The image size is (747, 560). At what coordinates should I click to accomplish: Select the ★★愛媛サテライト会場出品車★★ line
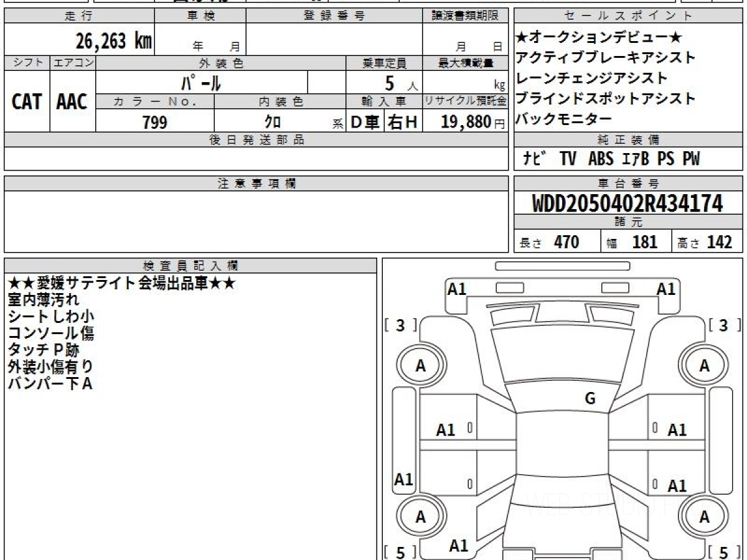pos(121,283)
